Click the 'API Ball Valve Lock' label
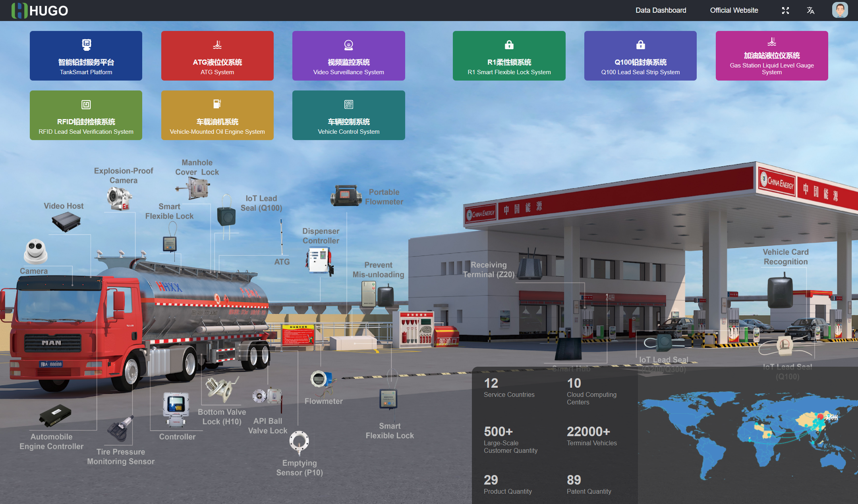The height and width of the screenshot is (504, 858). [x=268, y=426]
